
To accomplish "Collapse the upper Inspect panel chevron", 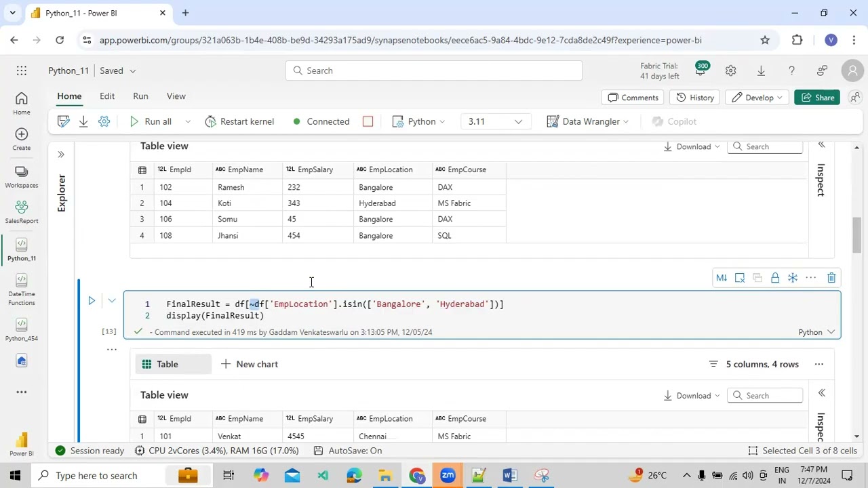I will (x=821, y=144).
